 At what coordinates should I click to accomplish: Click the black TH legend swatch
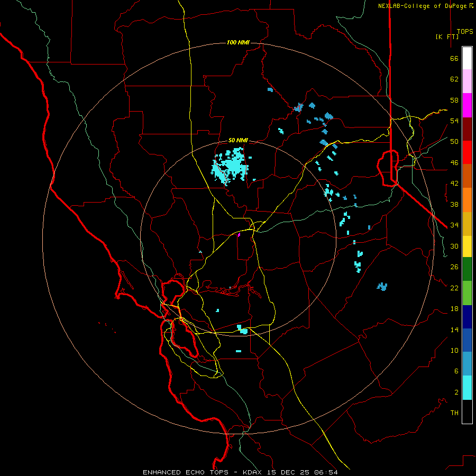pos(467,411)
